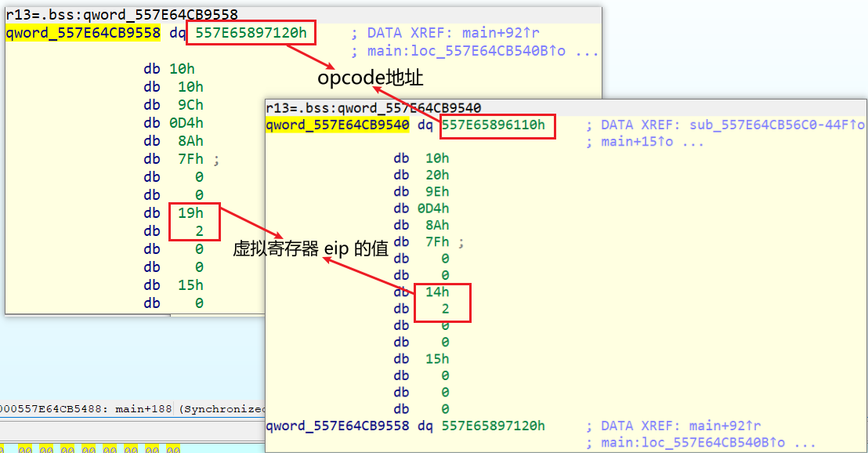Image resolution: width=868 pixels, height=453 pixels.
Task: Click the hex dump row of 00 bytes
Action: pos(91,449)
